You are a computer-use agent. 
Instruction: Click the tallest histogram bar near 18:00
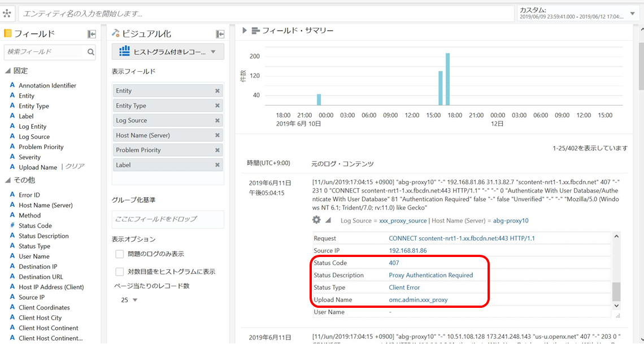(x=447, y=79)
